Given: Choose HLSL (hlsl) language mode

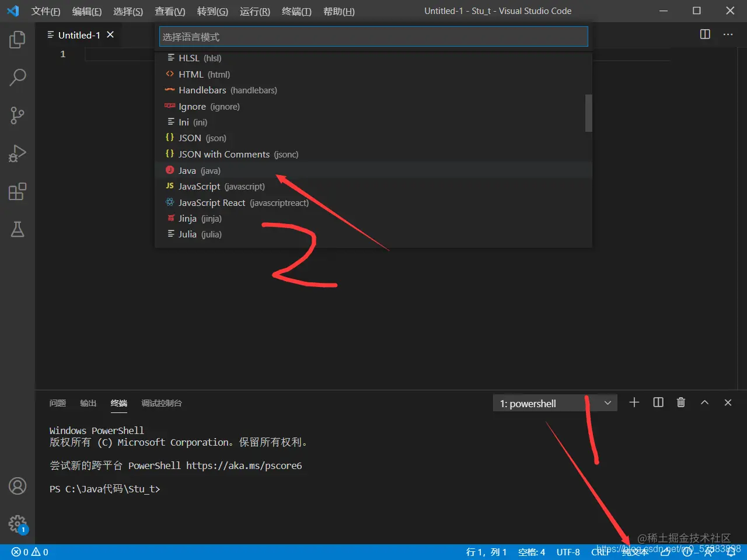Looking at the screenshot, I should (373, 58).
